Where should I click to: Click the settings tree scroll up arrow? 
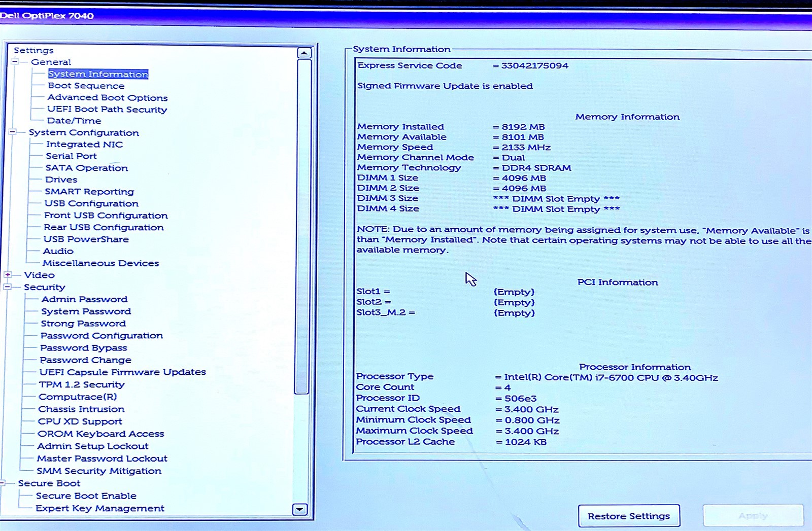click(x=303, y=53)
